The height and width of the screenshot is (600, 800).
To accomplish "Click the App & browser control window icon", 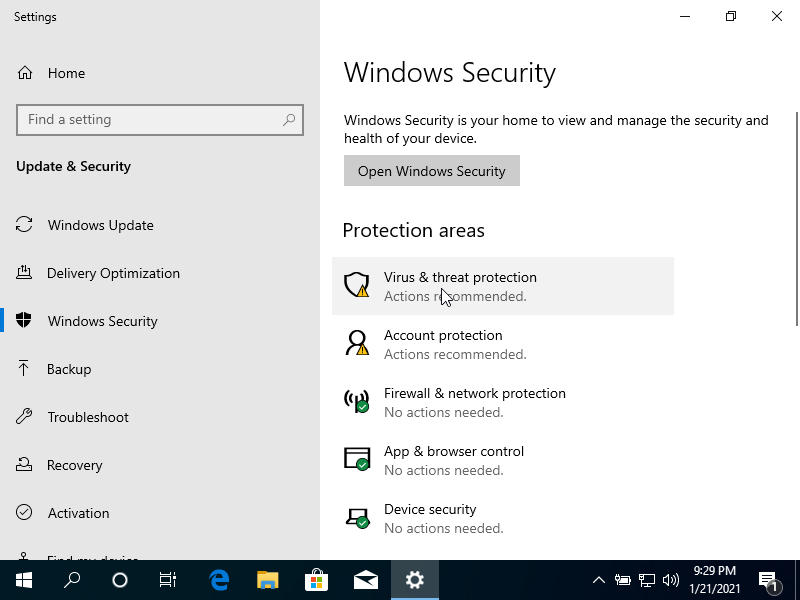I will point(357,459).
